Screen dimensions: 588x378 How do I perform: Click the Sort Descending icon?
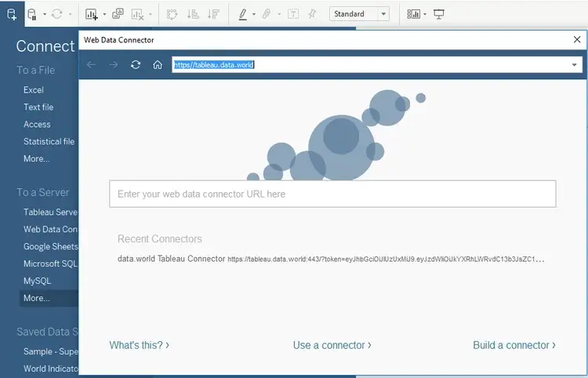coord(213,14)
